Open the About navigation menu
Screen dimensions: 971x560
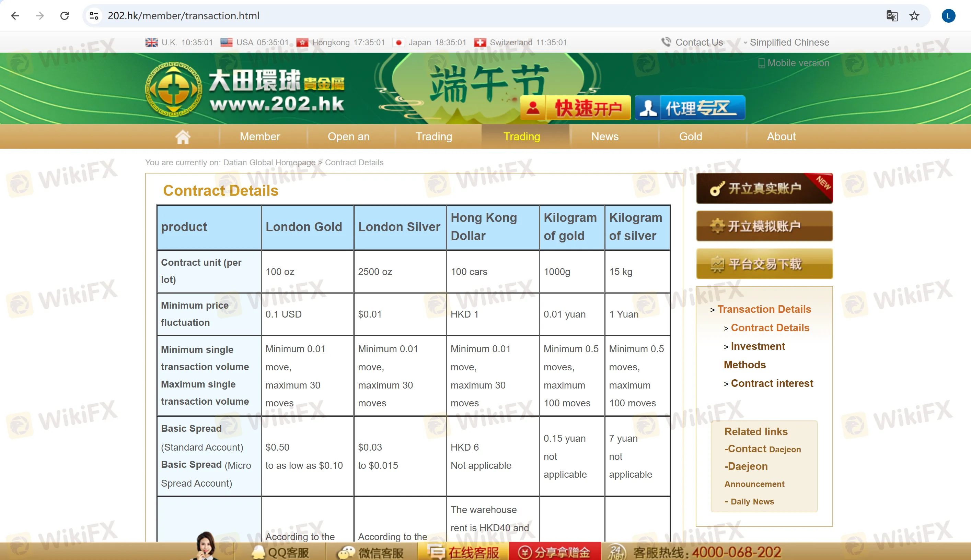pos(781,136)
